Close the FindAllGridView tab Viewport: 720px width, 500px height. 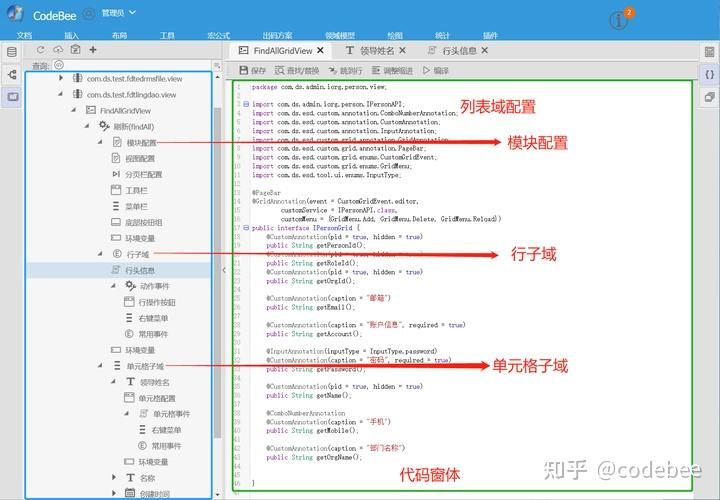tap(321, 50)
